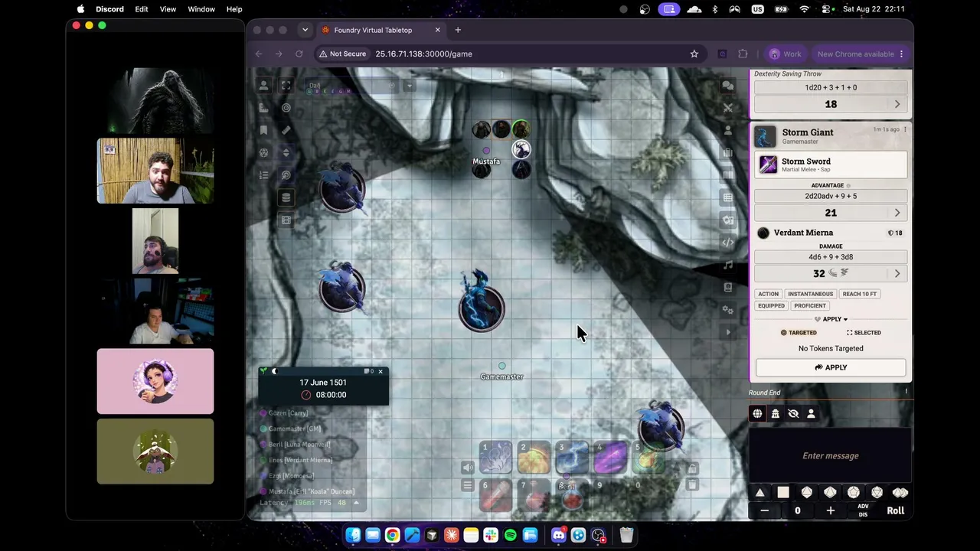Open the database stack tool
Viewport: 980px width, 551px height.
pos(286,197)
